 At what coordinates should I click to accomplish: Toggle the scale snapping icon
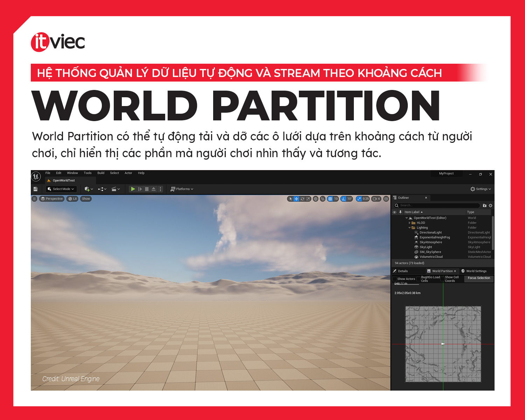point(359,199)
